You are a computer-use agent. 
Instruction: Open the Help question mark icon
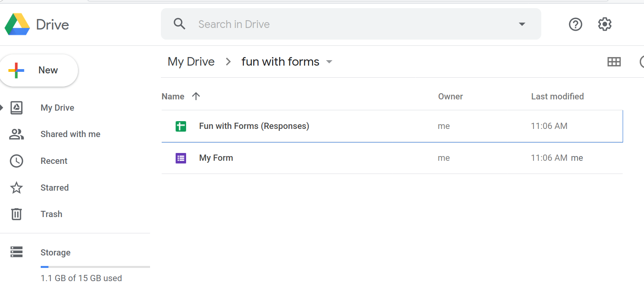[575, 24]
